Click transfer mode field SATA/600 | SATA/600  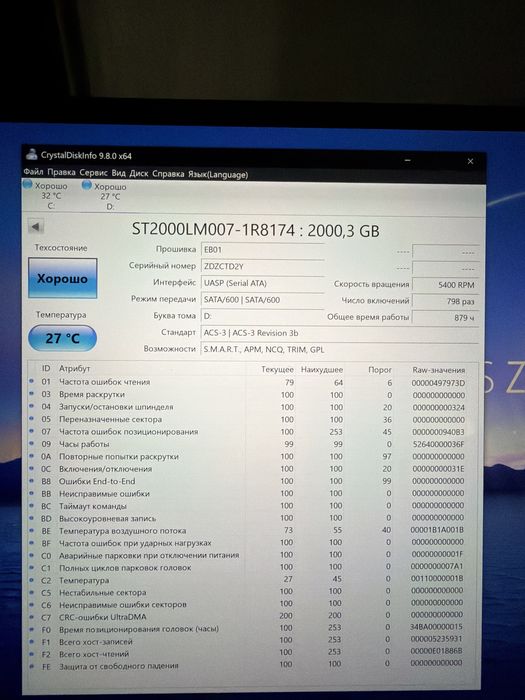tap(262, 300)
